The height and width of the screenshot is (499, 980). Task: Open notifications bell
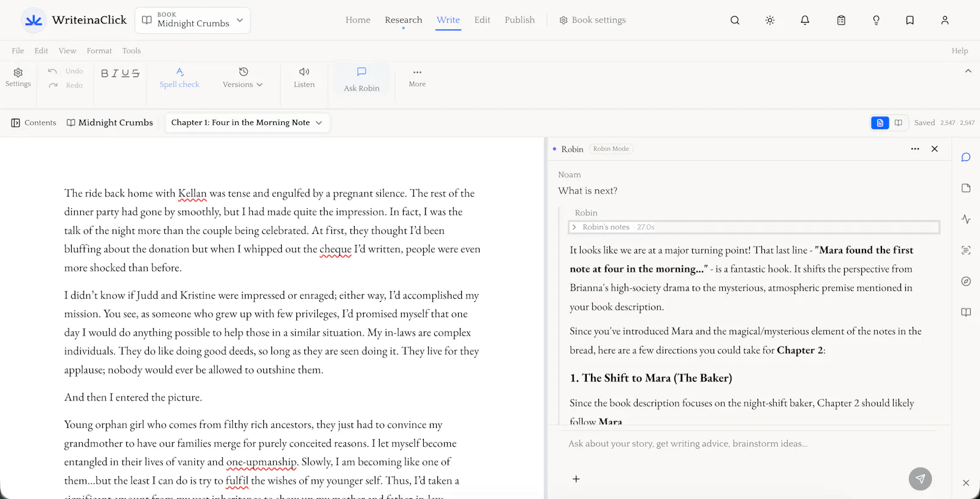click(x=805, y=20)
